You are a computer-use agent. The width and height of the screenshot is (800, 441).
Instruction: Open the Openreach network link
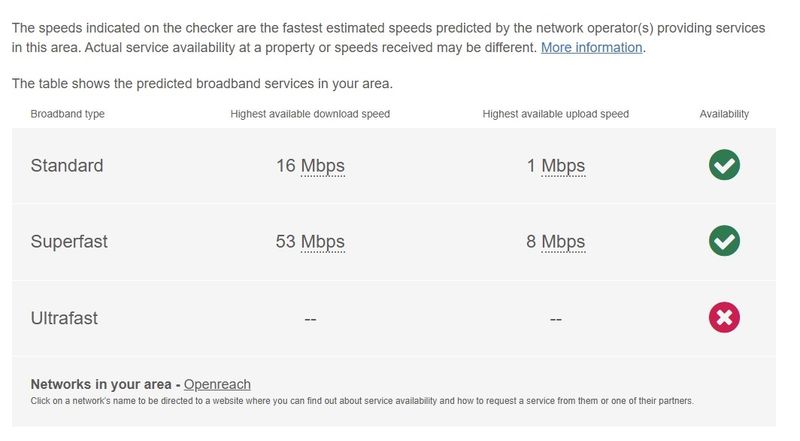point(217,384)
